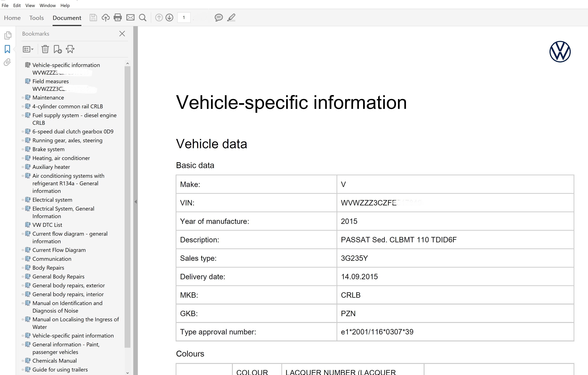Viewport: 588px width, 375px height.
Task: Expand Brake system bookmark node
Action: (x=23, y=149)
